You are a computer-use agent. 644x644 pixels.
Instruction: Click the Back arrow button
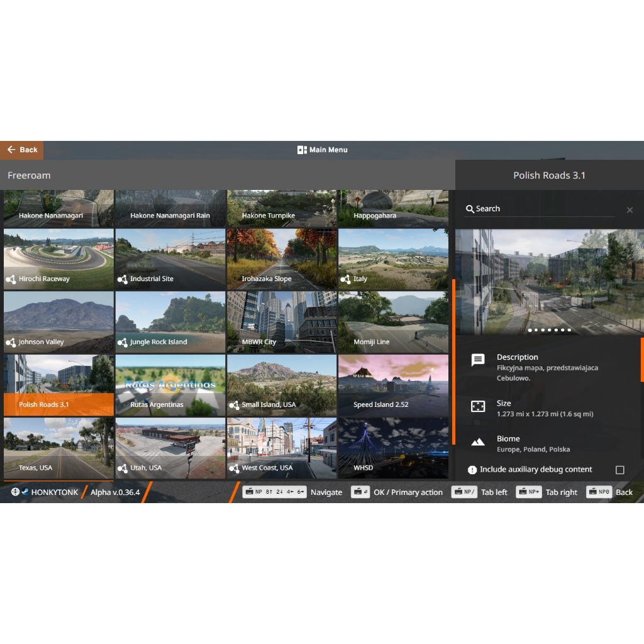click(x=22, y=150)
